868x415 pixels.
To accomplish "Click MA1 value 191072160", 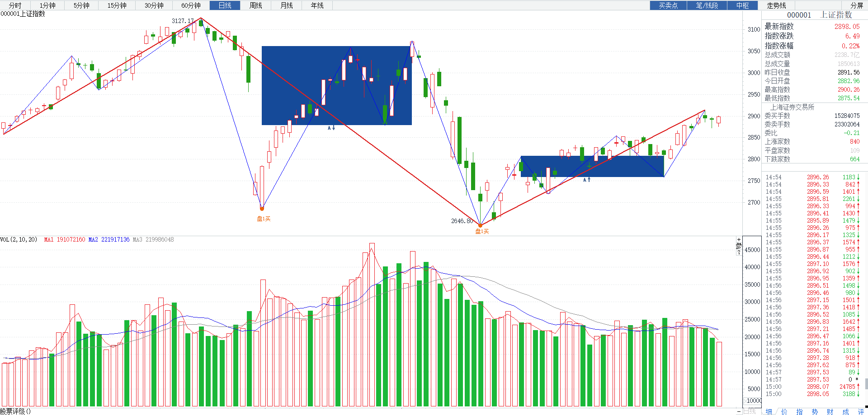I will pyautogui.click(x=71, y=239).
